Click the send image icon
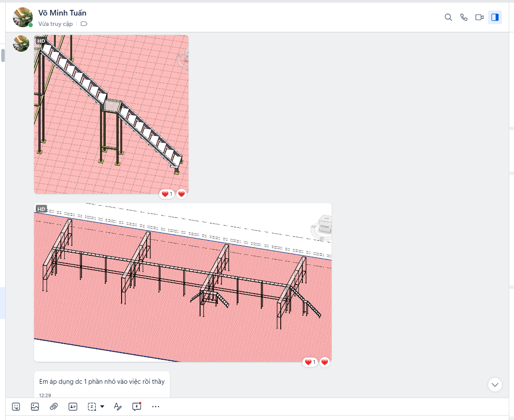This screenshot has width=514, height=420. click(35, 406)
